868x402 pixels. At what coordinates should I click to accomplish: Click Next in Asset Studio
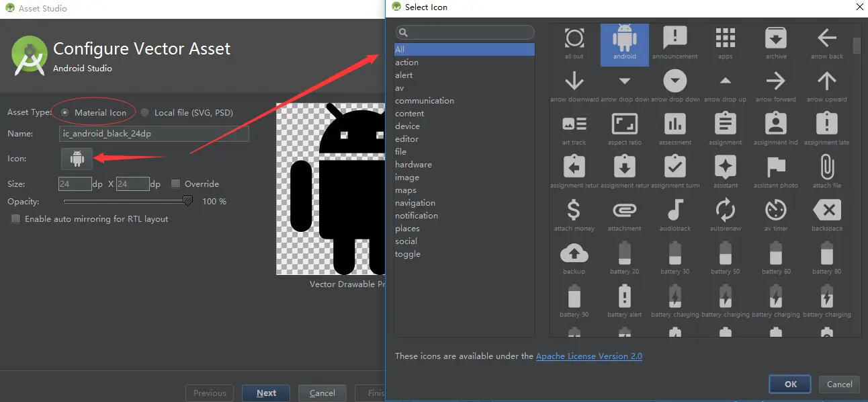pos(267,393)
